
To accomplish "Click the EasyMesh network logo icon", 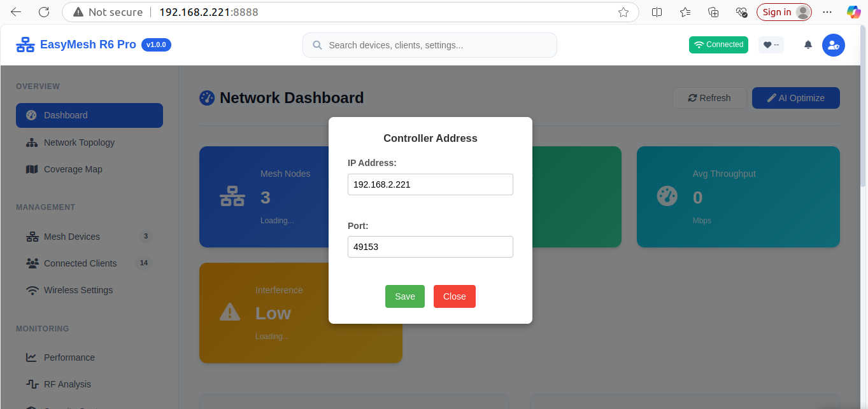I will (x=25, y=45).
